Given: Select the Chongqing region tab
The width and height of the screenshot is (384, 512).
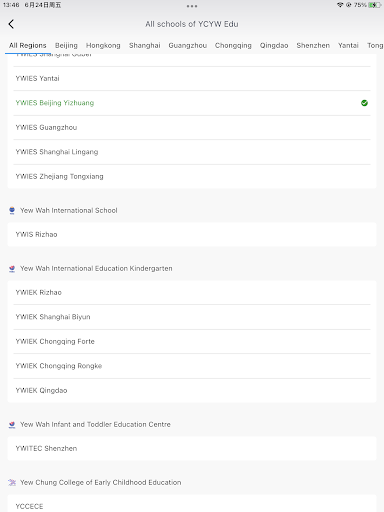Looking at the screenshot, I should pyautogui.click(x=233, y=45).
